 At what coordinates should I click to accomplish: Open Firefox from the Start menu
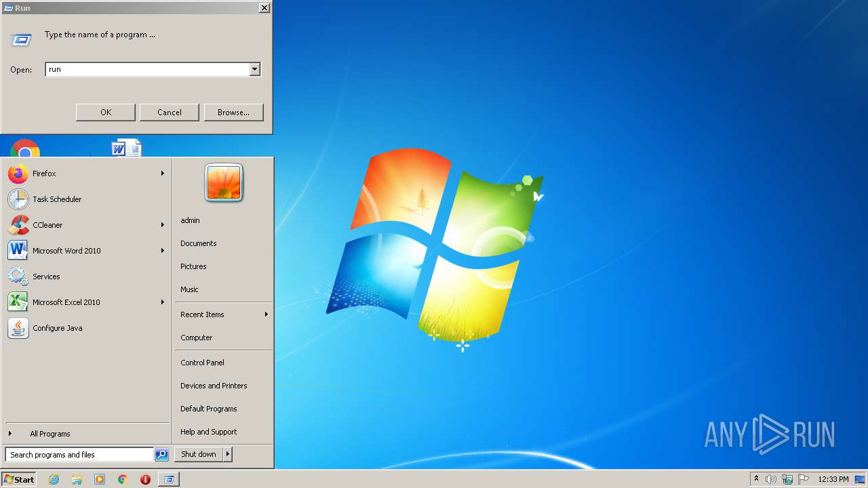[86, 174]
